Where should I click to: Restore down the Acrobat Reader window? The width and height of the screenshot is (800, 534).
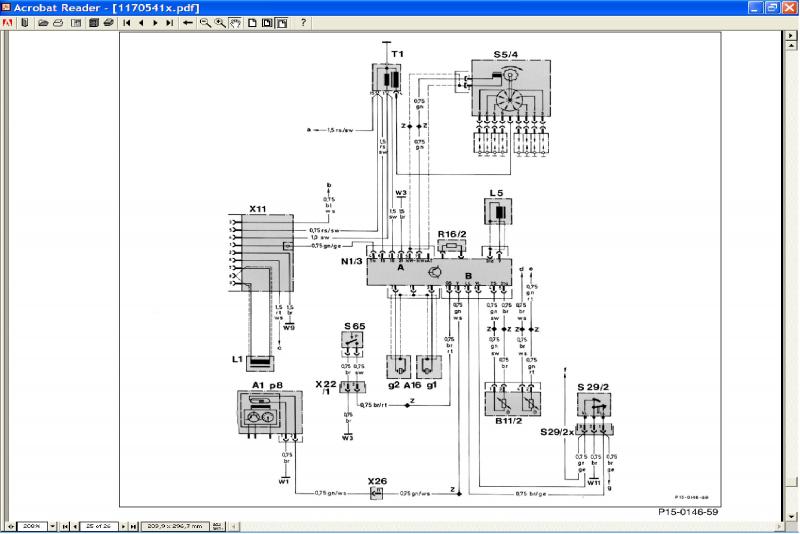(x=772, y=8)
